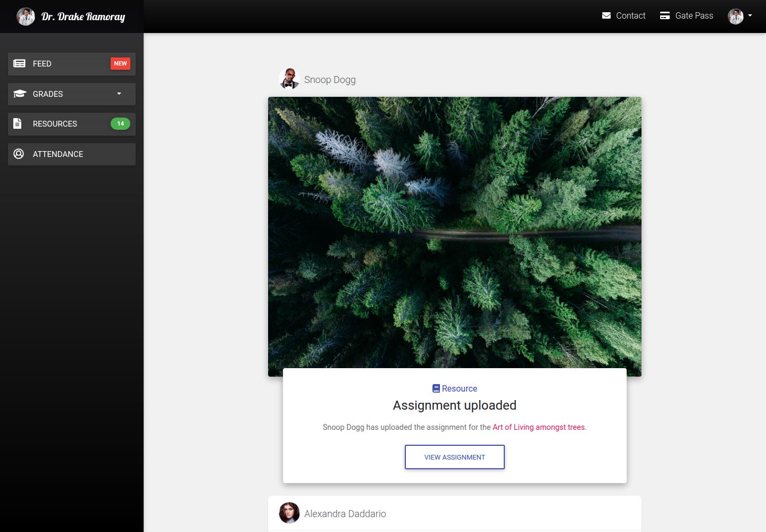The height and width of the screenshot is (532, 766).
Task: Expand the Grades dropdown arrow
Action: pyautogui.click(x=119, y=94)
